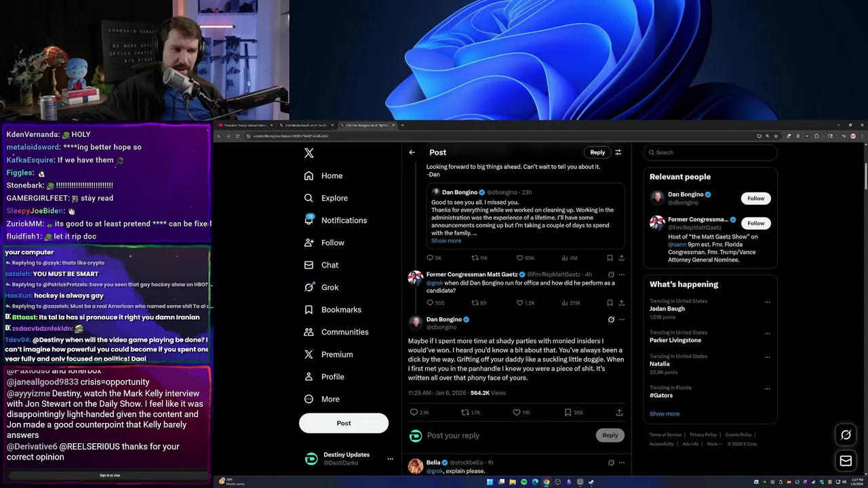Image resolution: width=868 pixels, height=488 pixels.
Task: Share the top quoted-thread post
Action: click(621, 258)
